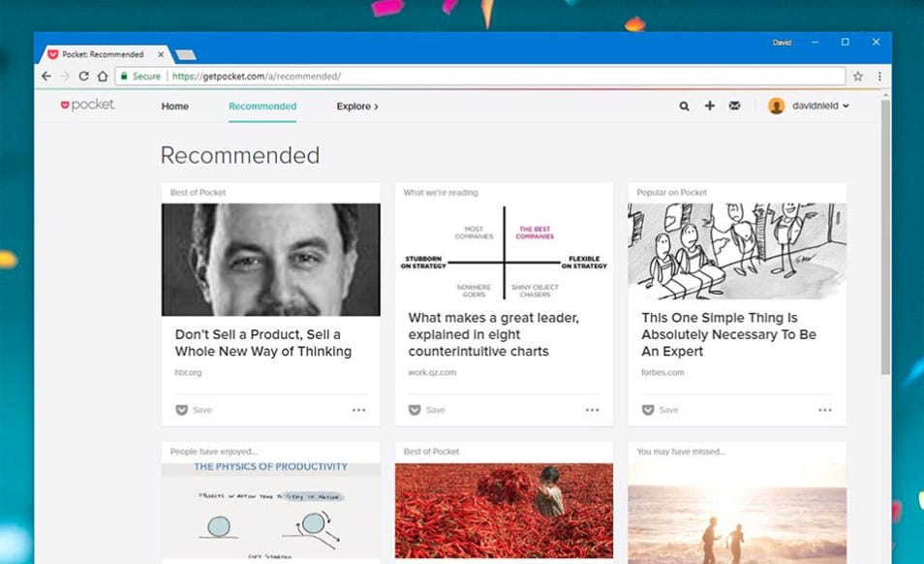This screenshot has width=924, height=564.
Task: Reload the page in Chrome
Action: coord(83,77)
